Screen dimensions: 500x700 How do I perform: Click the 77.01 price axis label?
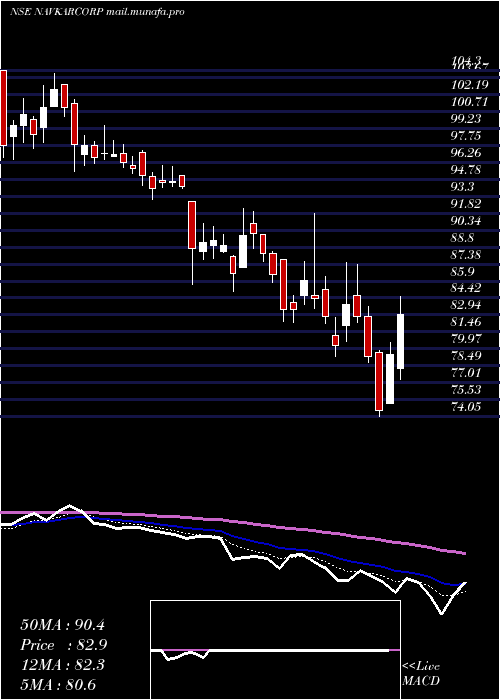click(467, 373)
